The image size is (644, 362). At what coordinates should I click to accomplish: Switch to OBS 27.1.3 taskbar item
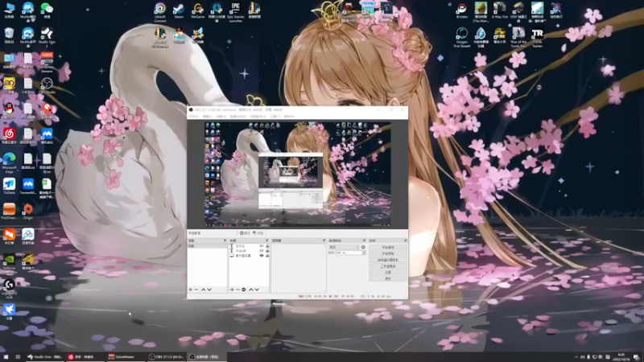(166, 357)
